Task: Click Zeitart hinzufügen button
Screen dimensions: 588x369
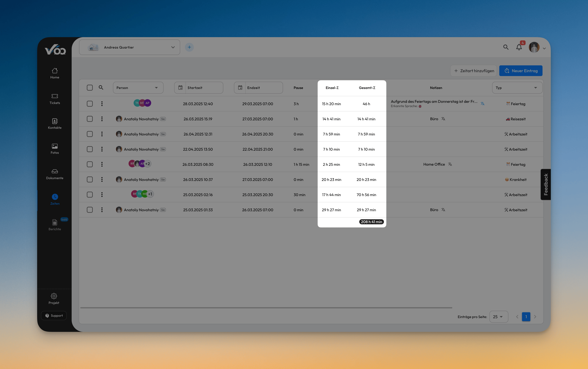Action: coord(474,71)
